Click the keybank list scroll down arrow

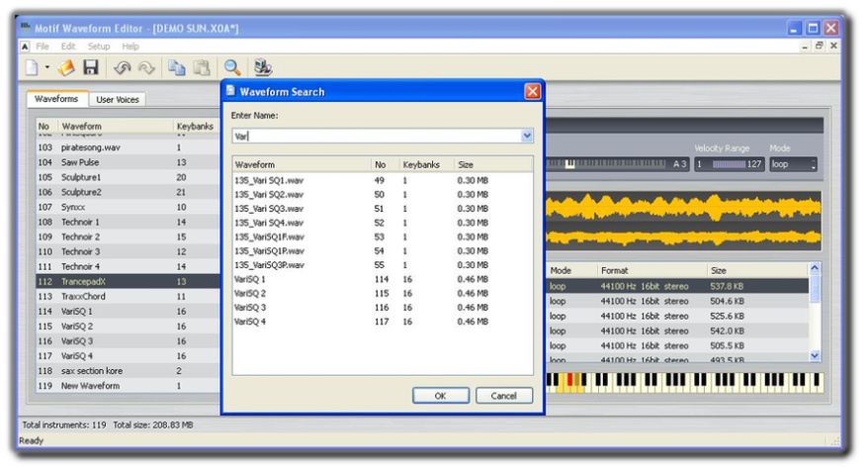[815, 355]
